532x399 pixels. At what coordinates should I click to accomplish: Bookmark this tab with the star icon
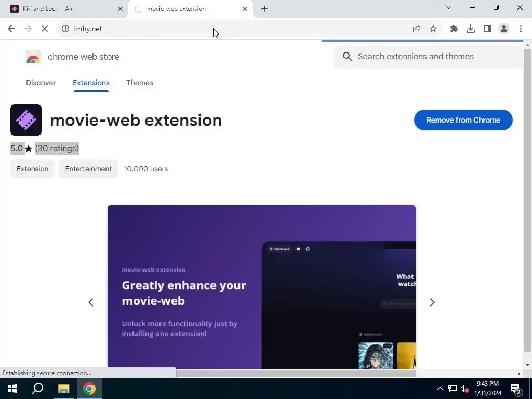pos(433,29)
